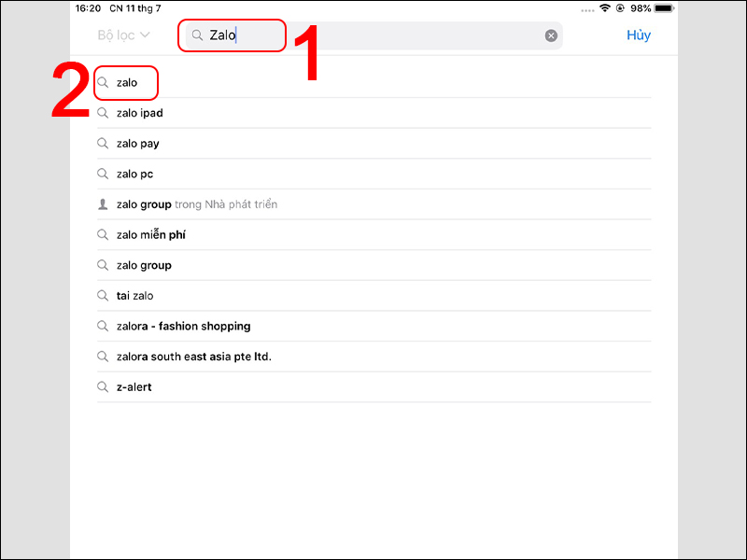747x560 pixels.
Task: Tap the battery icon in the status bar
Action: 665,8
